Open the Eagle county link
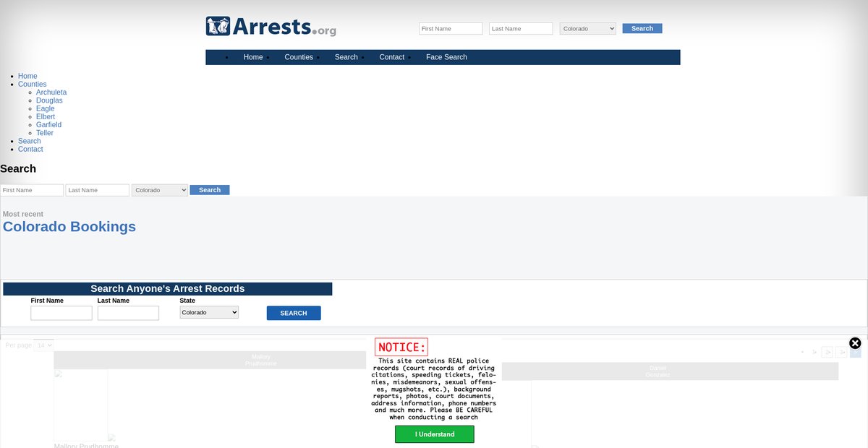Image resolution: width=868 pixels, height=448 pixels. tap(46, 108)
